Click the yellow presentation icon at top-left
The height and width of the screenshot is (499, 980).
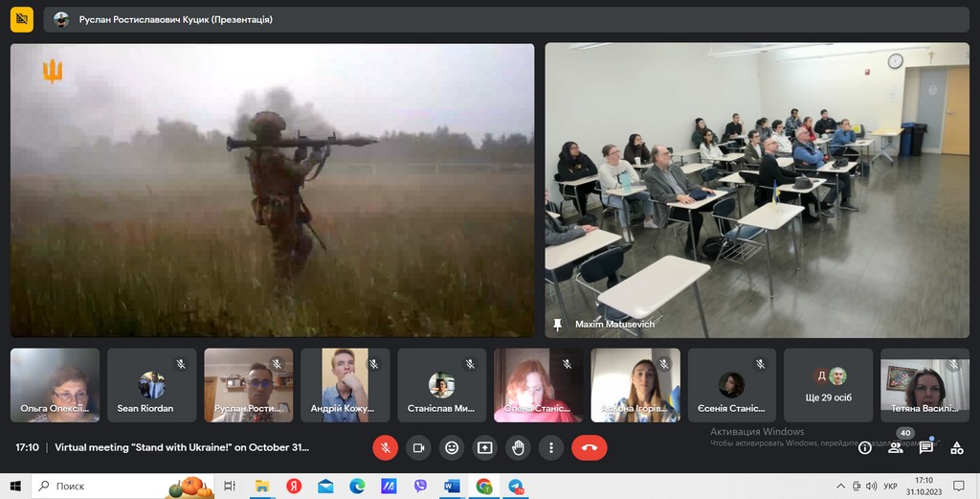tap(22, 19)
